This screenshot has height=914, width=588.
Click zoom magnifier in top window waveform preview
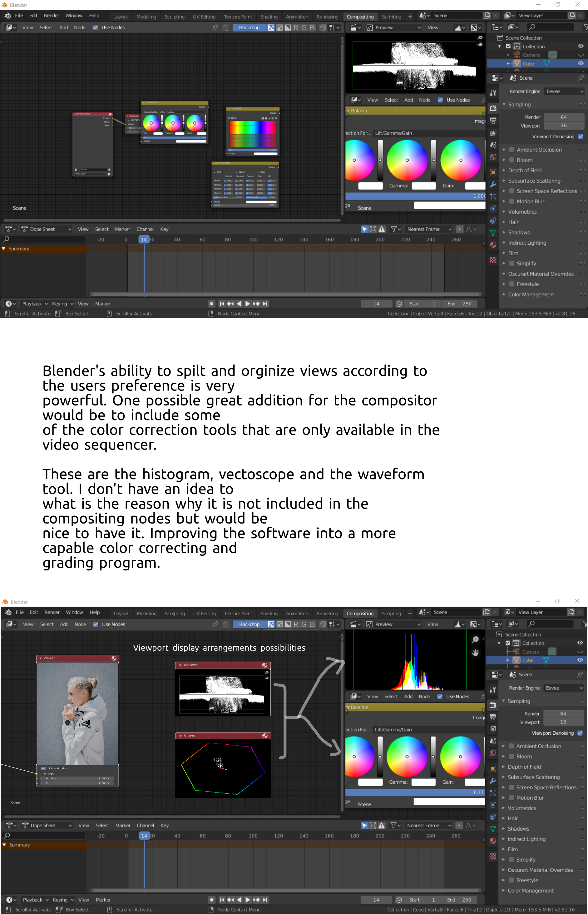coord(480,37)
